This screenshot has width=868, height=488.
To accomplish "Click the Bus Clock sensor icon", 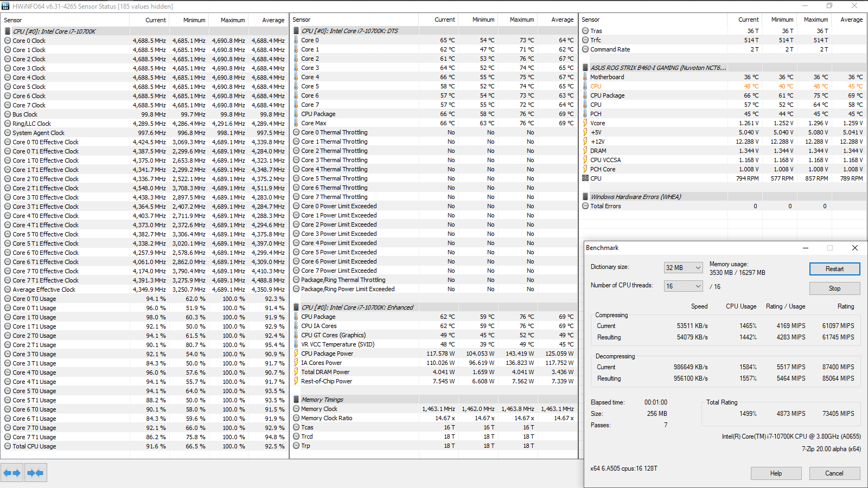I will 8,114.
